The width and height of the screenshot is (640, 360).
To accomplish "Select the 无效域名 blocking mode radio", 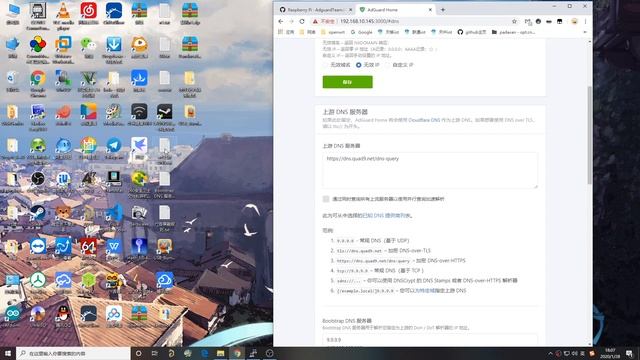I will [x=325, y=65].
